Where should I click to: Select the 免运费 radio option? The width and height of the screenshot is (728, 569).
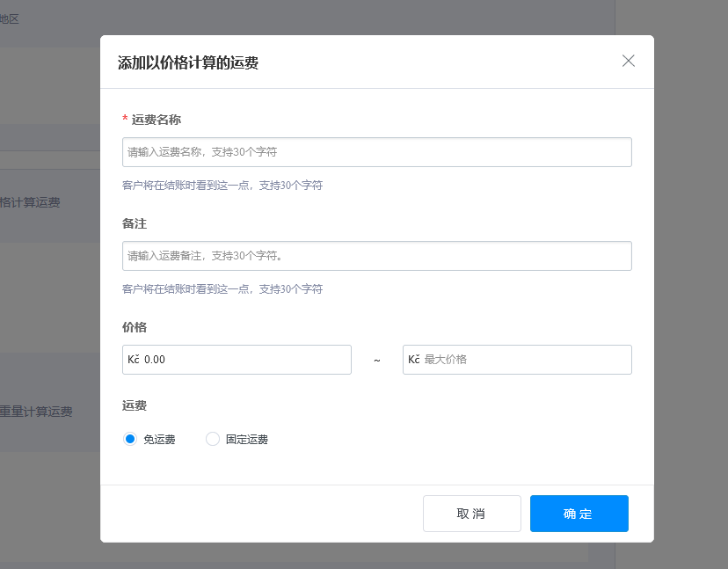129,438
